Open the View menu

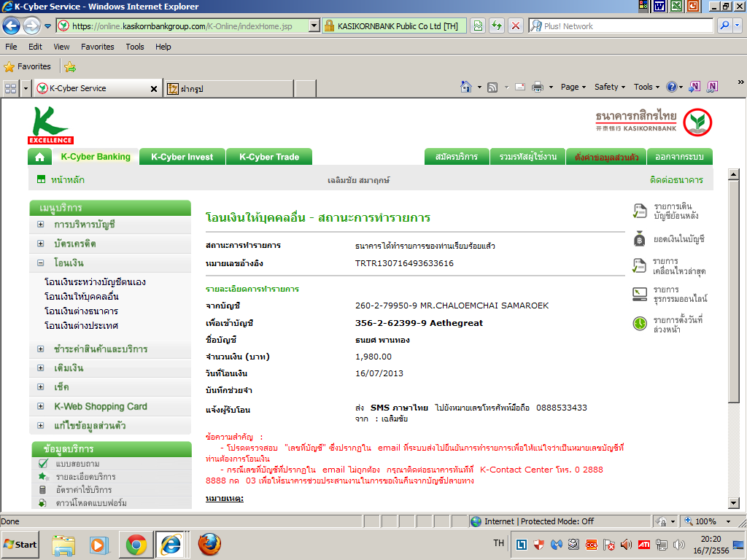pos(61,47)
